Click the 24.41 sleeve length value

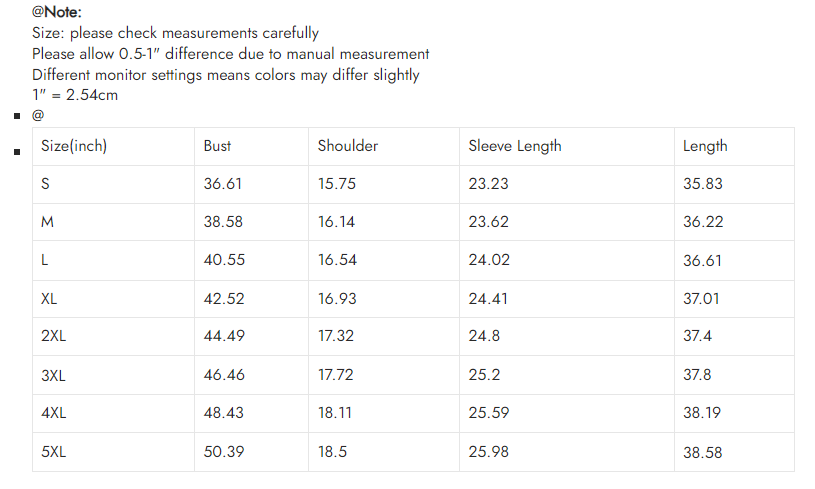coord(488,298)
